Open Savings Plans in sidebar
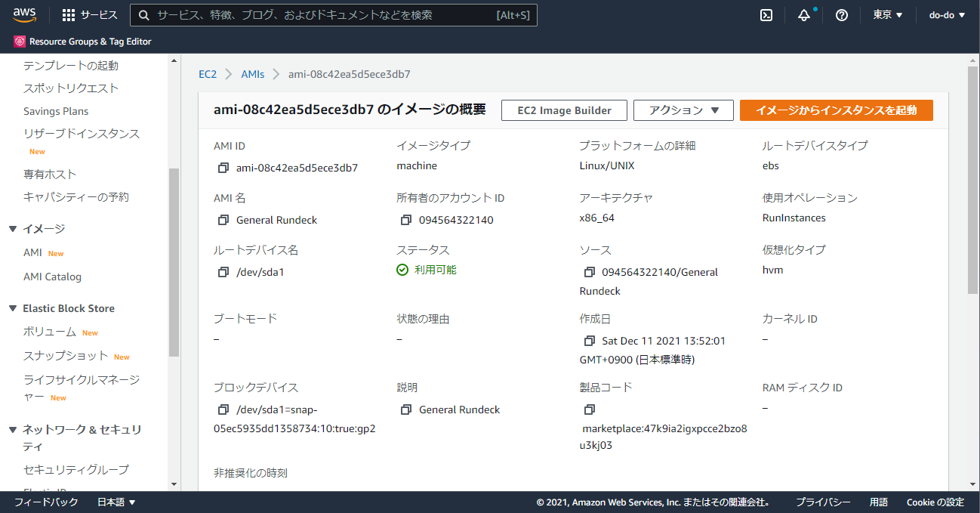This screenshot has height=513, width=980. (56, 111)
